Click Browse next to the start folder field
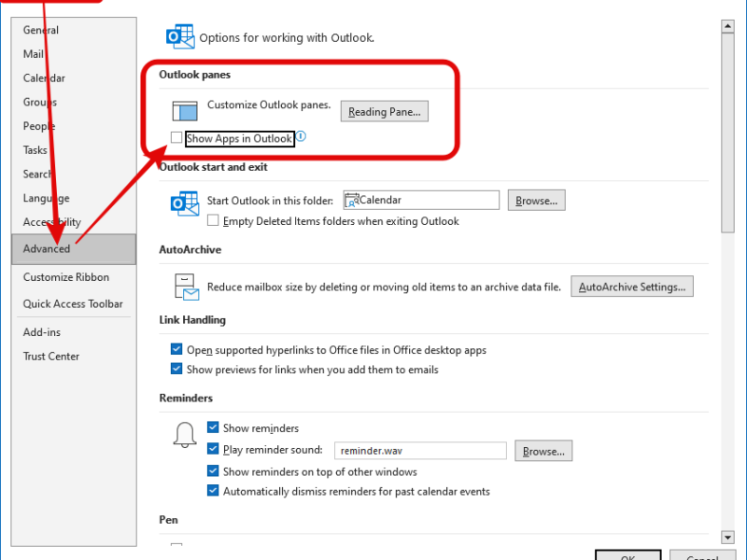Image resolution: width=747 pixels, height=560 pixels. [x=536, y=201]
